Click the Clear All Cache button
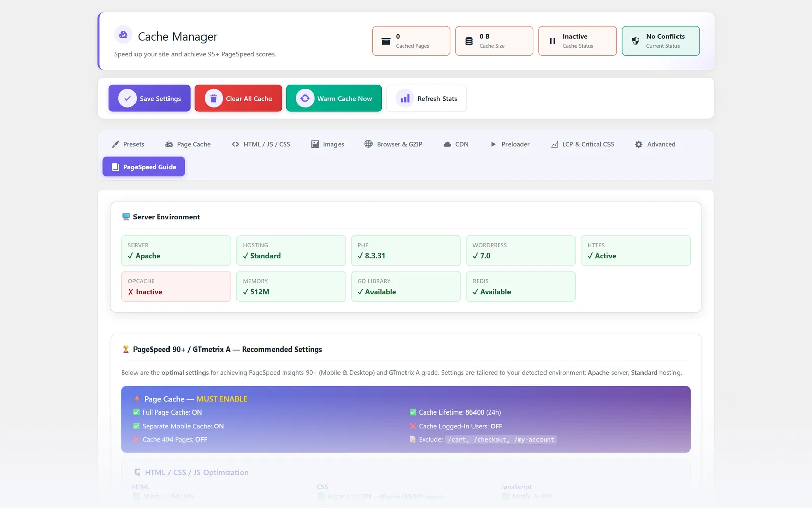The width and height of the screenshot is (812, 508). point(239,98)
